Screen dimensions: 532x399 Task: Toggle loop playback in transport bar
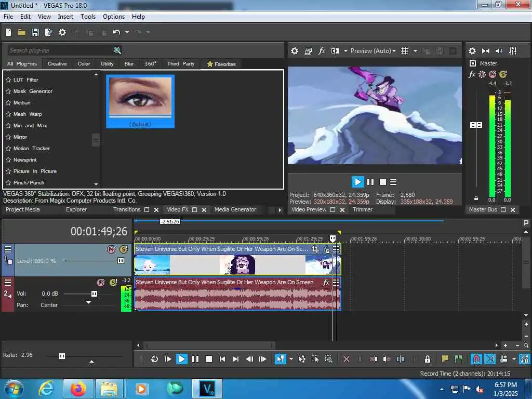[154, 359]
